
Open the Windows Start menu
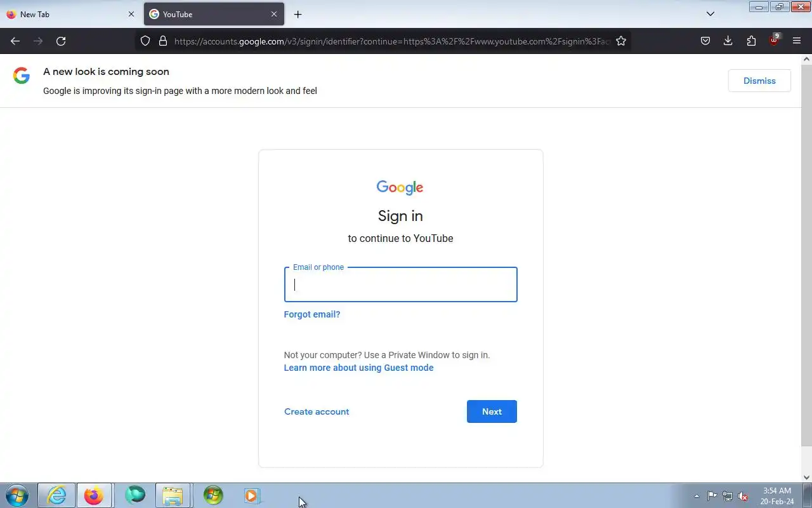pyautogui.click(x=17, y=495)
